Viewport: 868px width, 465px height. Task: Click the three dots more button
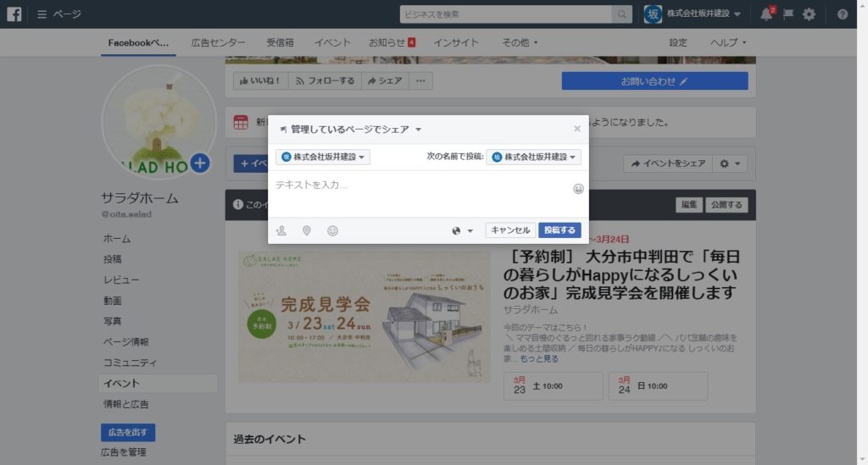point(420,80)
